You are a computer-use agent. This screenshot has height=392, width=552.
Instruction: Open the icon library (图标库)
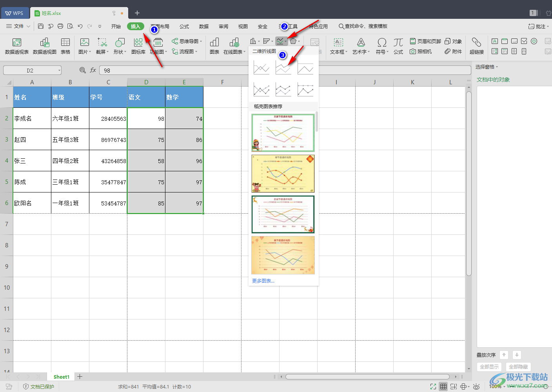138,46
